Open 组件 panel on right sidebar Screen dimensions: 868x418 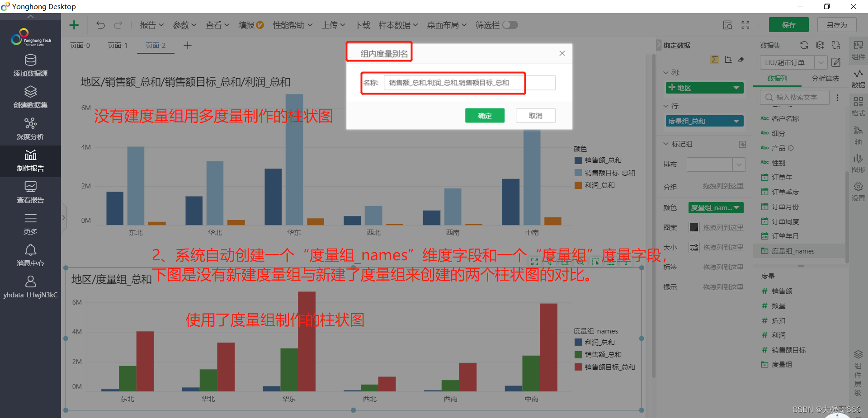(x=858, y=50)
